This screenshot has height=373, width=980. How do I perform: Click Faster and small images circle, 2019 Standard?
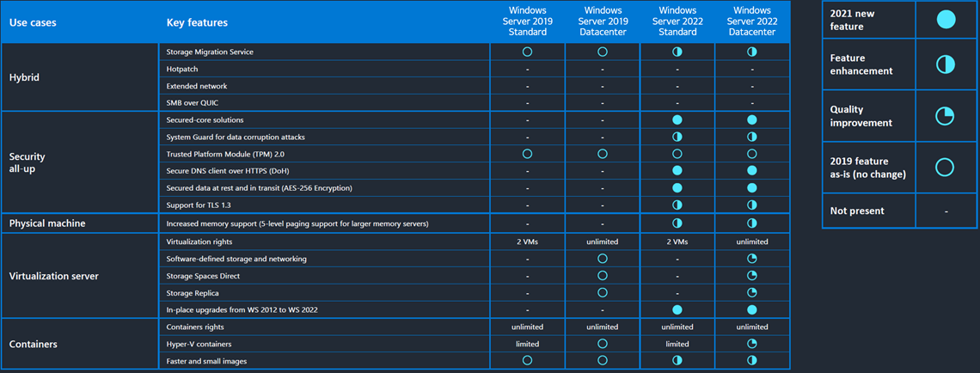527,360
